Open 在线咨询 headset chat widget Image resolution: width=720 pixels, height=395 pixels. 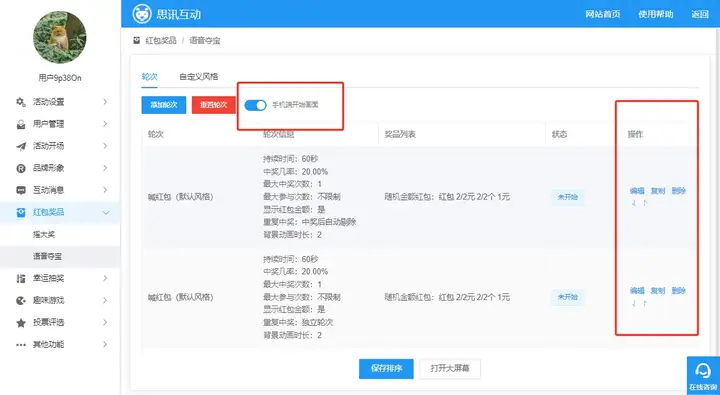703,375
